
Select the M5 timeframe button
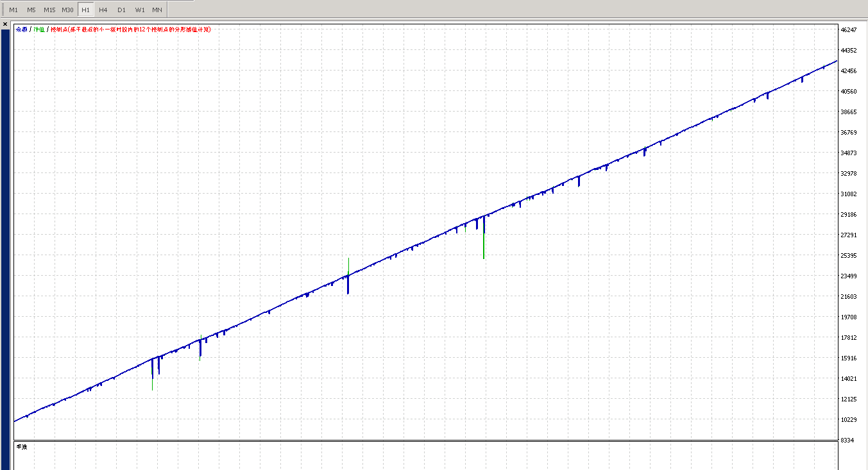(x=31, y=10)
